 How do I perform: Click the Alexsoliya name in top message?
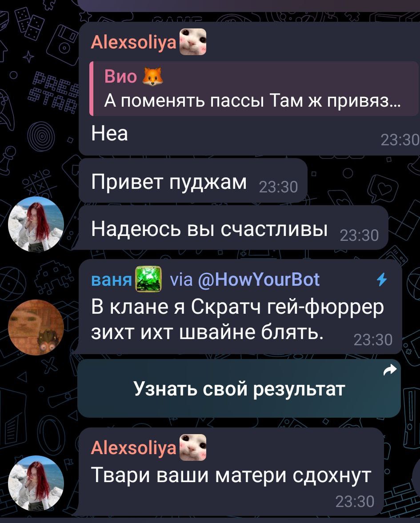133,42
